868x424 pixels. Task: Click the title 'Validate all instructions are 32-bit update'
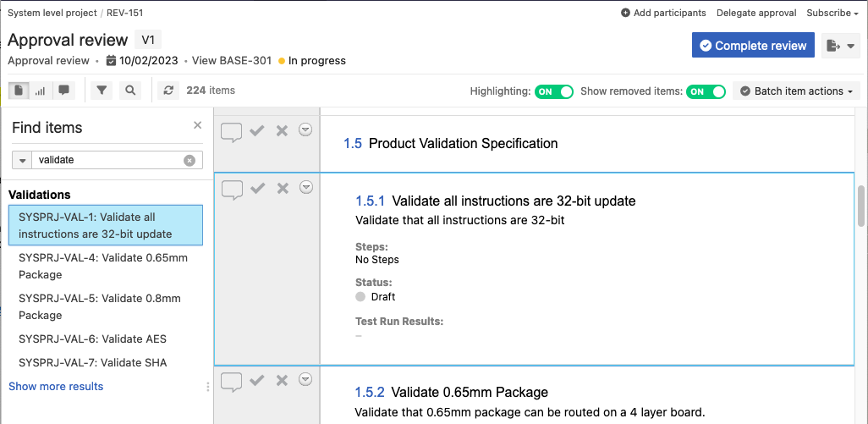(x=514, y=201)
